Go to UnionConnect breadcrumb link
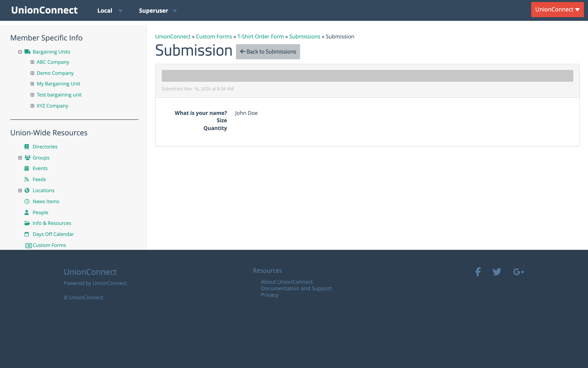This screenshot has height=368, width=588. (x=173, y=37)
